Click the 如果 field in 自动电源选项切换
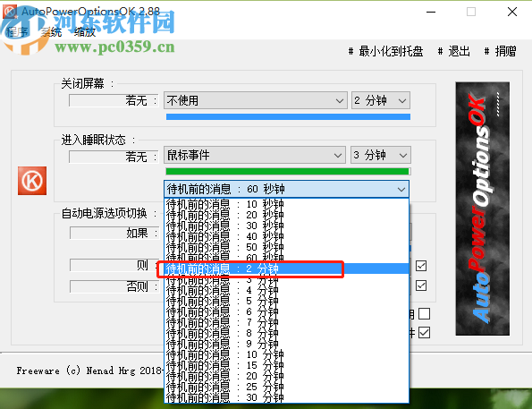Image resolution: width=532 pixels, height=409 pixels. (114, 233)
